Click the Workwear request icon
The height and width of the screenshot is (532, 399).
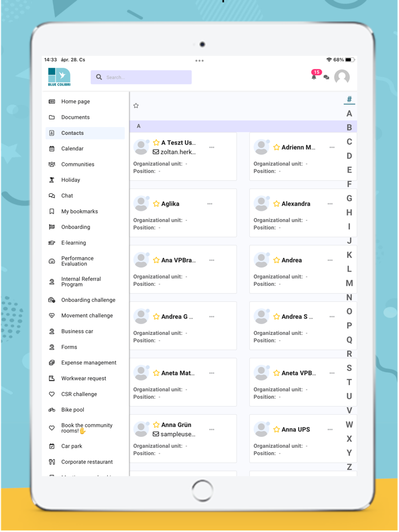click(52, 378)
